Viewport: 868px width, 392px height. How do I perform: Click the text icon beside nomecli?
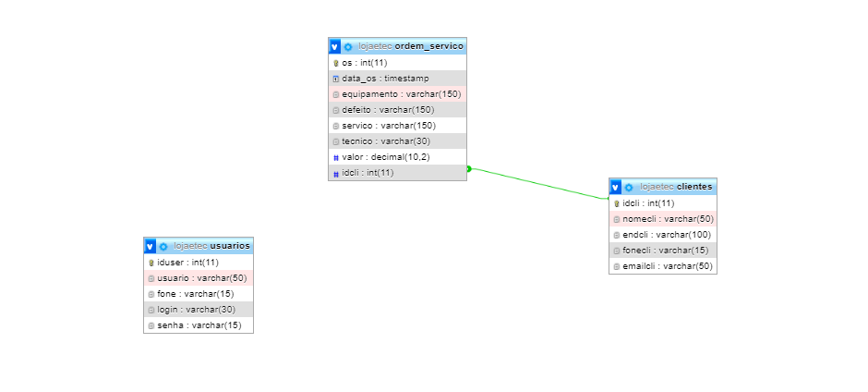pyautogui.click(x=617, y=219)
